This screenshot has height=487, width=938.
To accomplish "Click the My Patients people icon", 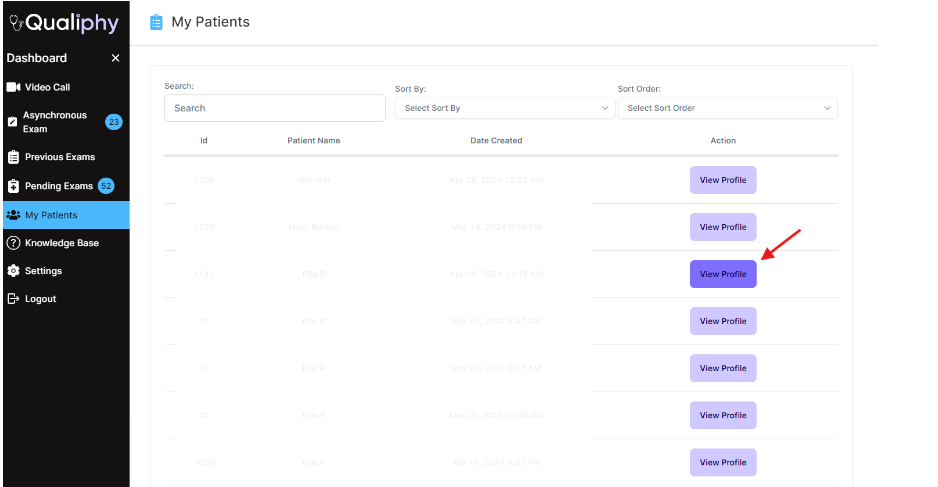I will [x=13, y=215].
